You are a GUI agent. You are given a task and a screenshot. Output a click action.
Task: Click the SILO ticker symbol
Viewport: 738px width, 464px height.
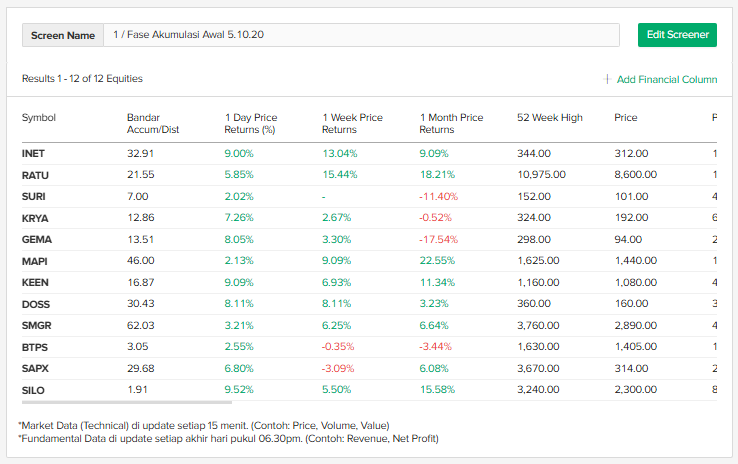pos(33,390)
